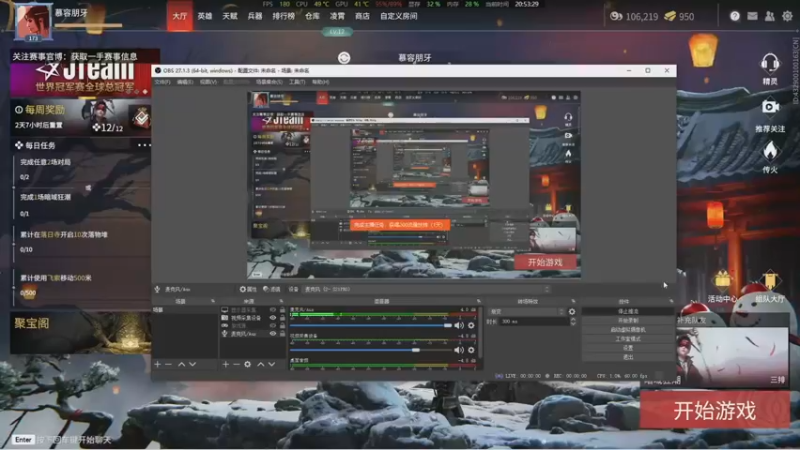Open game settings gear icon at top right

(x=787, y=16)
